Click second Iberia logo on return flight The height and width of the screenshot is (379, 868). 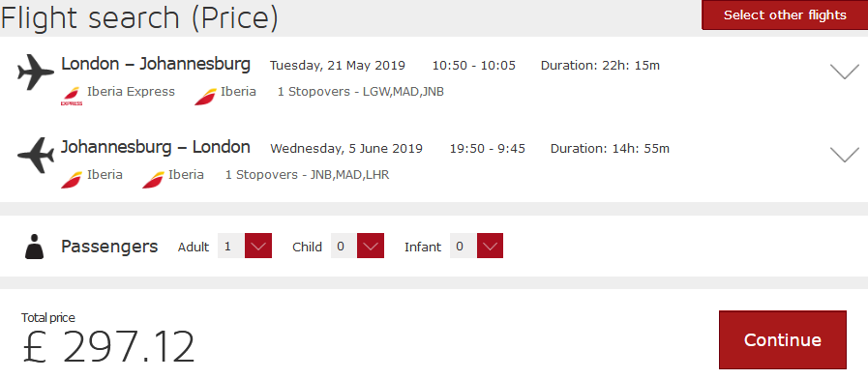[x=153, y=179]
